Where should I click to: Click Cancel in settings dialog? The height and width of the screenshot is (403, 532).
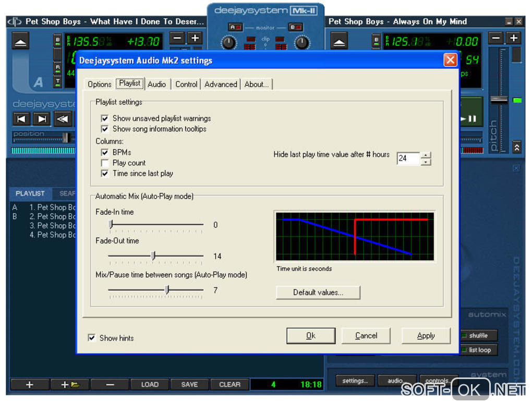coord(366,336)
